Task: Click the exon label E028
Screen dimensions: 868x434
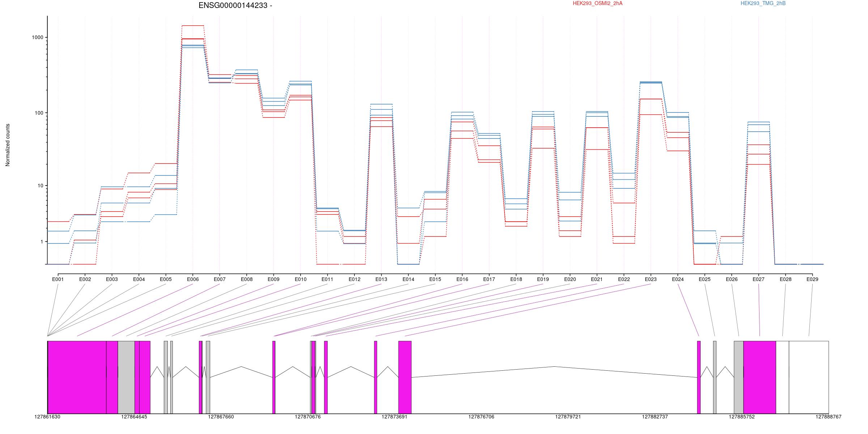Action: click(786, 279)
